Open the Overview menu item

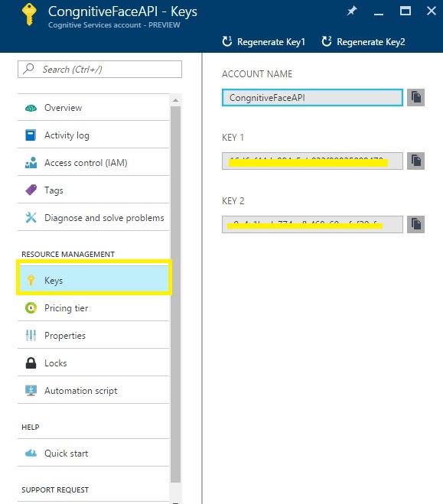click(x=93, y=108)
